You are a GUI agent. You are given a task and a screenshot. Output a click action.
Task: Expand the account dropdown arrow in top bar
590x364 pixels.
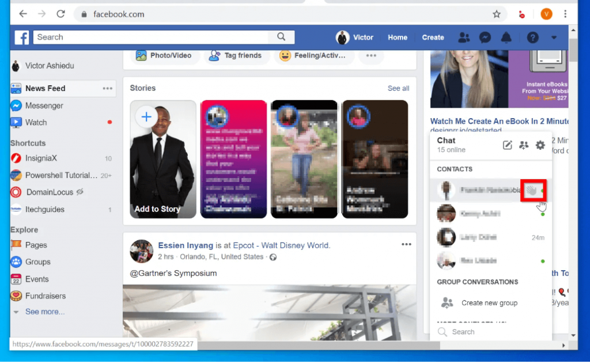click(554, 37)
